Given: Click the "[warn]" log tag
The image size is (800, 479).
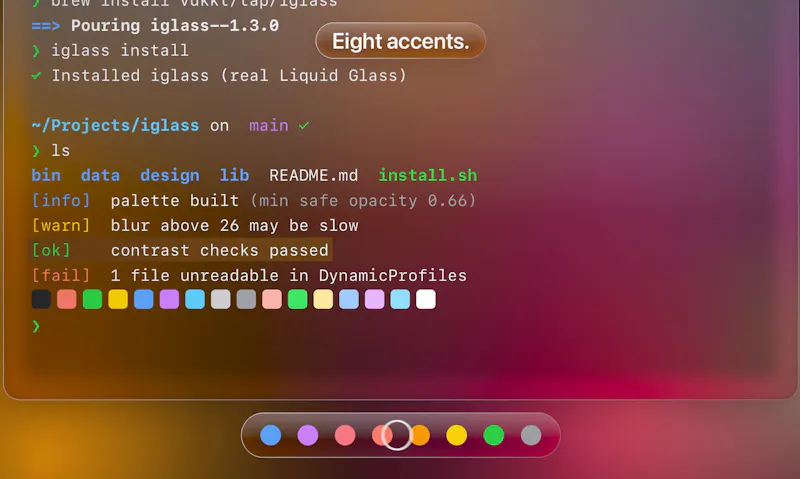Looking at the screenshot, I should pyautogui.click(x=61, y=225).
